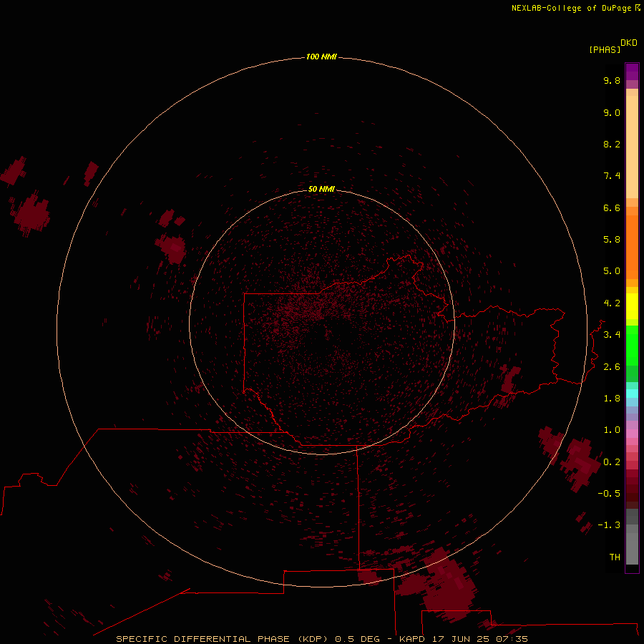Click the purple top segment of color bar
The width and height of the screenshot is (644, 644).
632,72
